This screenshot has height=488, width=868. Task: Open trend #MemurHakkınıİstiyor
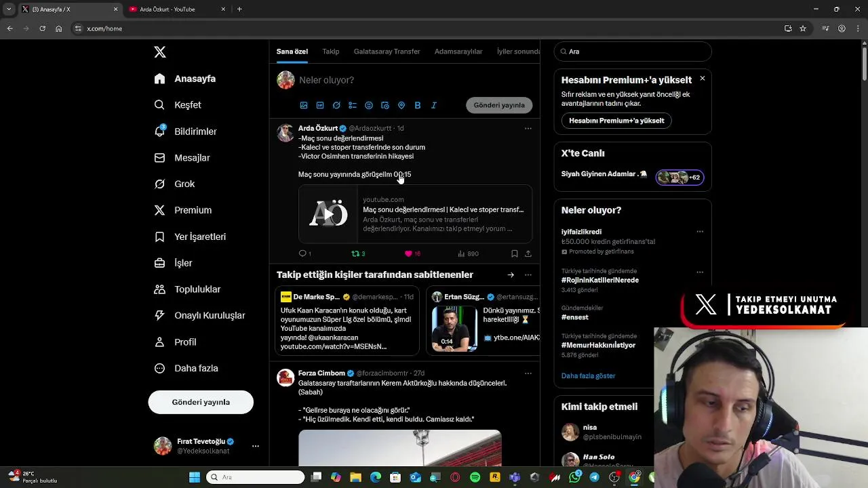click(x=599, y=345)
